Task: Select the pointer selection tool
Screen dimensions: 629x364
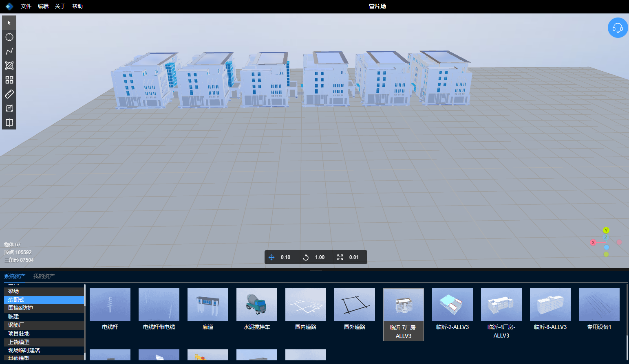Action: click(9, 23)
